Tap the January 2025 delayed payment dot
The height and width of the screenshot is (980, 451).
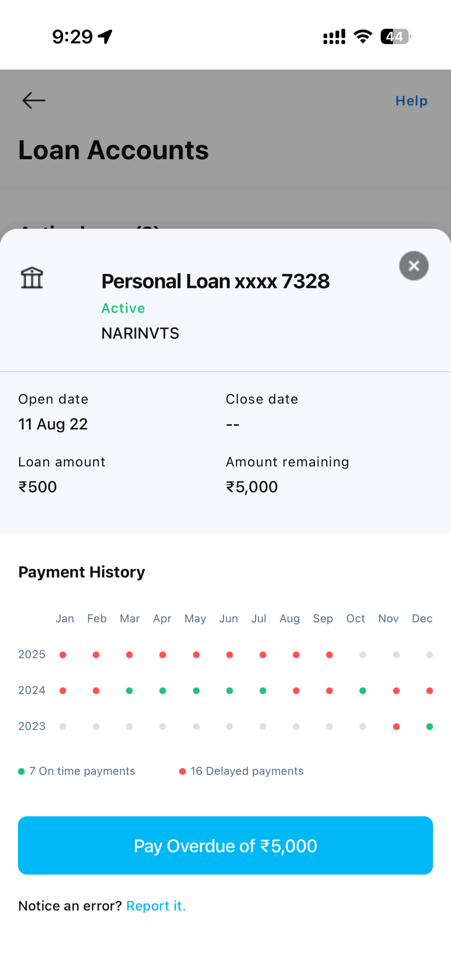coord(63,655)
